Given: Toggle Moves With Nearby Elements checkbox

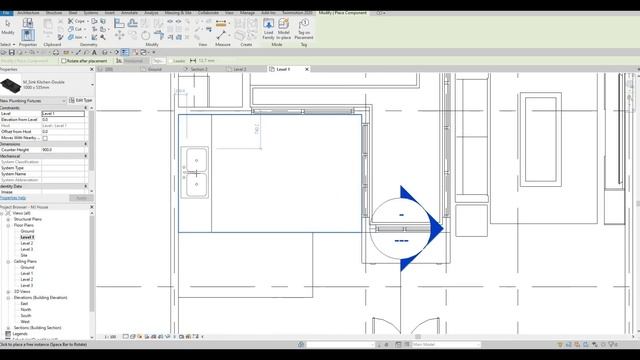Looking at the screenshot, I should (x=45, y=138).
